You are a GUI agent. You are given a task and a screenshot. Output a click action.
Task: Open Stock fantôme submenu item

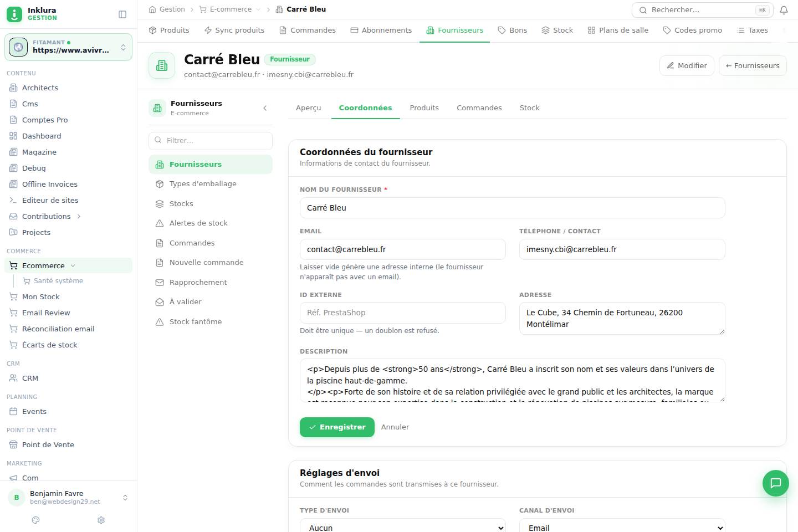(x=211, y=322)
